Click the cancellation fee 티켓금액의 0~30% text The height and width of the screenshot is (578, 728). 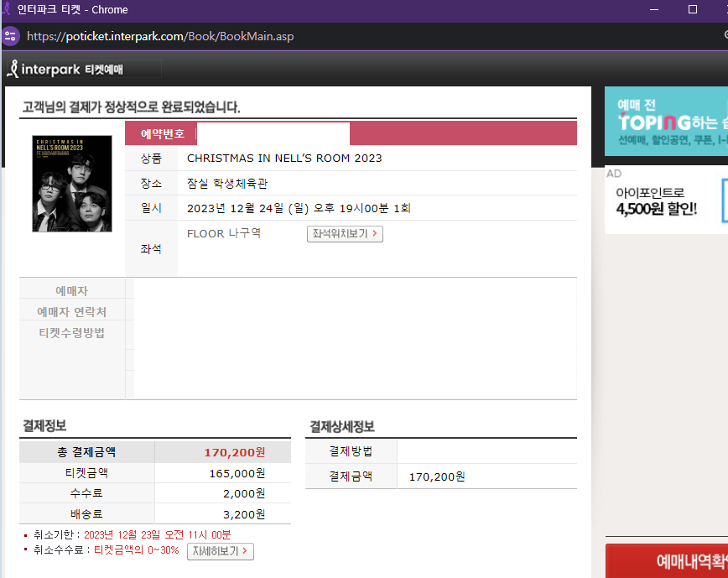136,550
